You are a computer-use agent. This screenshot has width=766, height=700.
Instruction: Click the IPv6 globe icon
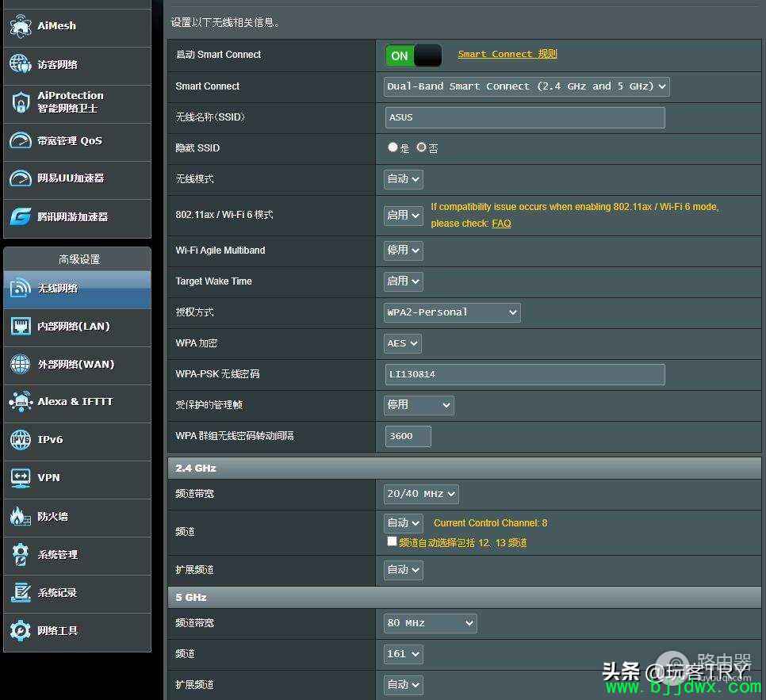coord(21,439)
